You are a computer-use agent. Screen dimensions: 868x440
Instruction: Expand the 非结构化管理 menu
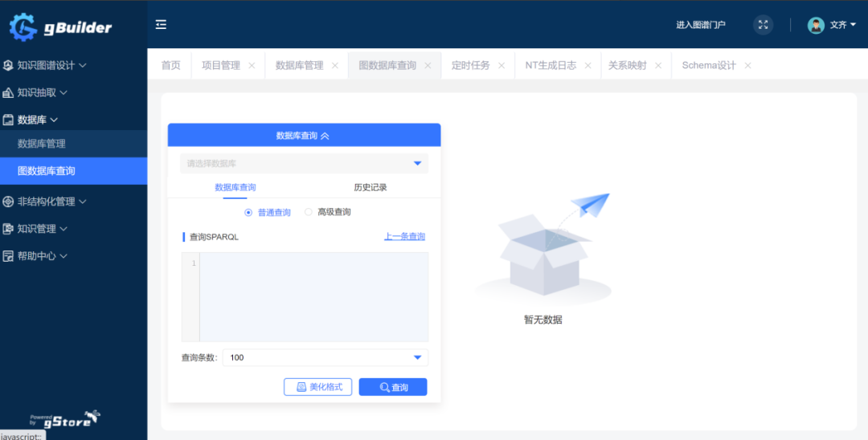coord(83,202)
